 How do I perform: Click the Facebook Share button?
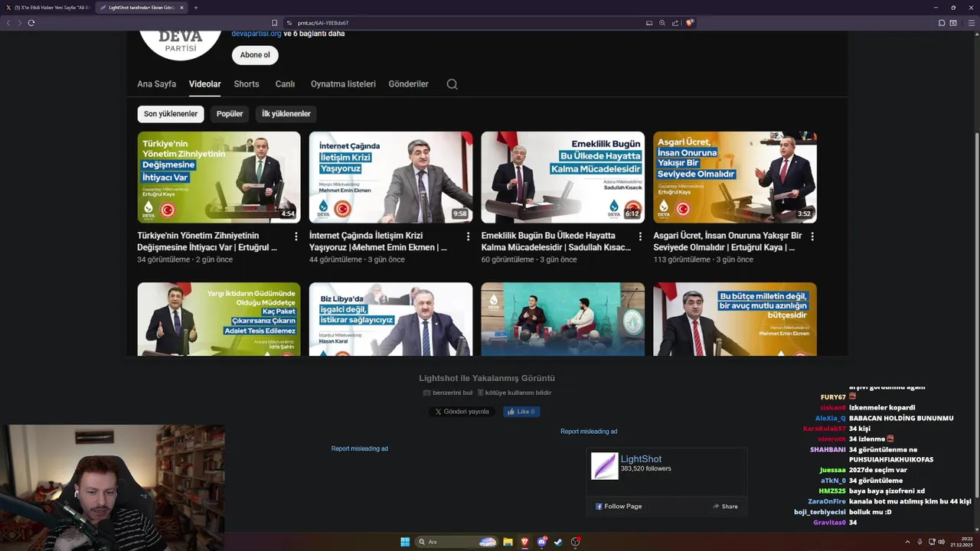tap(726, 507)
